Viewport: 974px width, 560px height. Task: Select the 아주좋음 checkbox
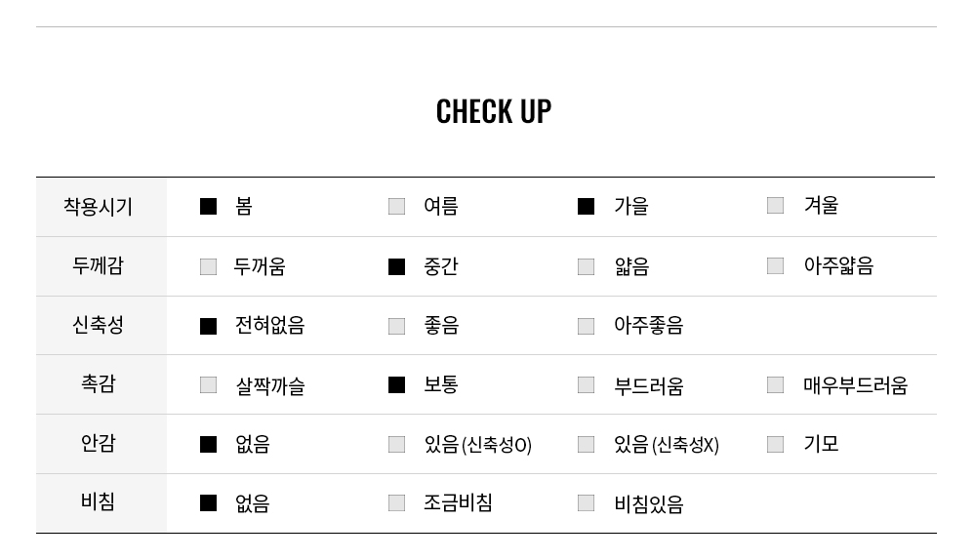pyautogui.click(x=586, y=326)
